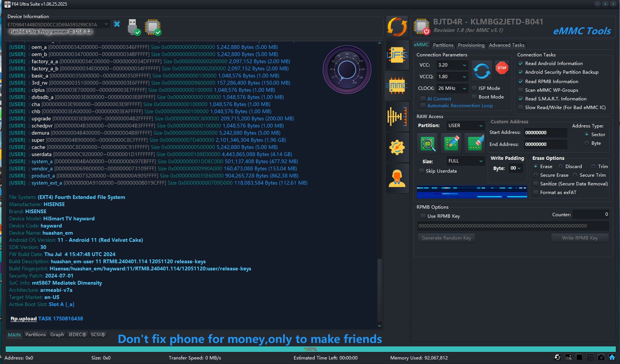The height and width of the screenshot is (364, 620).
Task: Select the Trim erase option
Action: click(x=593, y=167)
